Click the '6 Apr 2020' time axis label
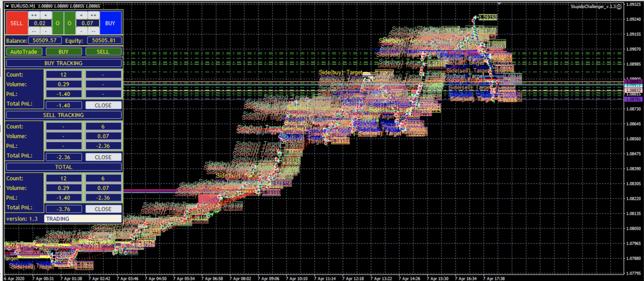 pos(14,278)
